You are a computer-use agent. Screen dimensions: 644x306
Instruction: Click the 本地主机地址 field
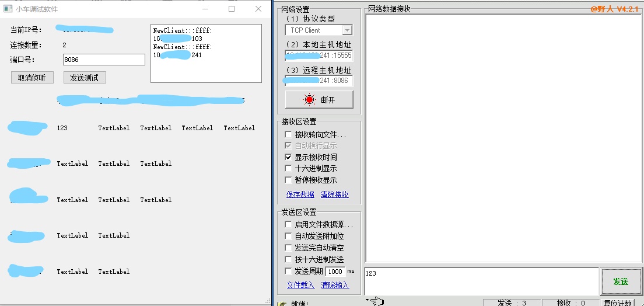[x=318, y=55]
